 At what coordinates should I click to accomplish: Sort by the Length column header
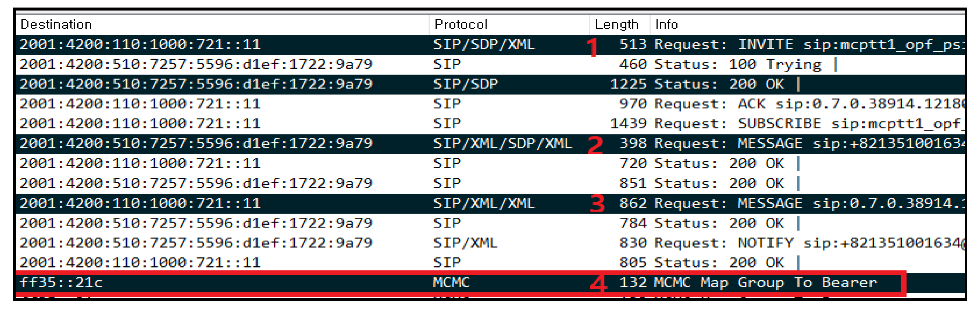[x=616, y=25]
